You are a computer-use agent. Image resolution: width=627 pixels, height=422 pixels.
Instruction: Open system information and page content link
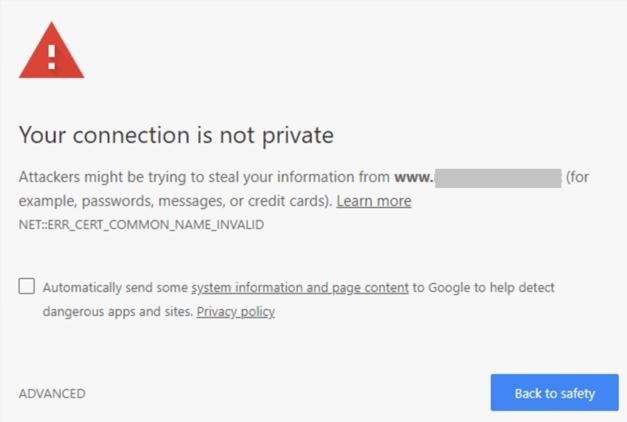tap(300, 288)
